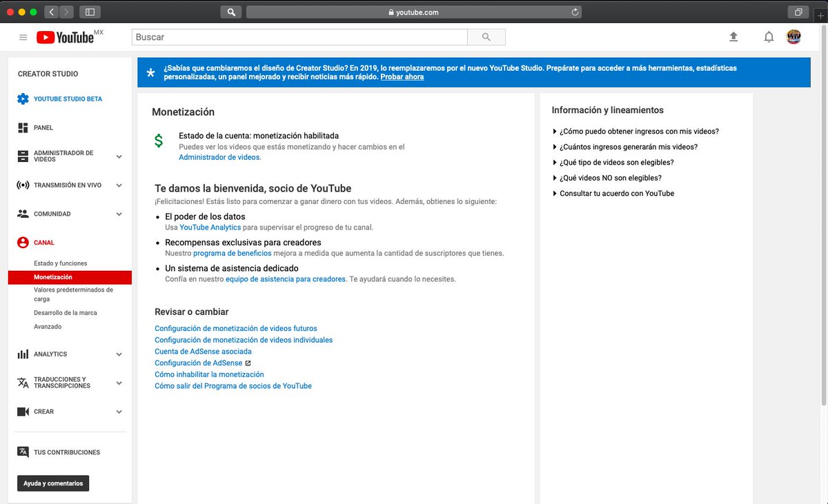Expand Analytics section chevron
The height and width of the screenshot is (504, 828).
[119, 354]
